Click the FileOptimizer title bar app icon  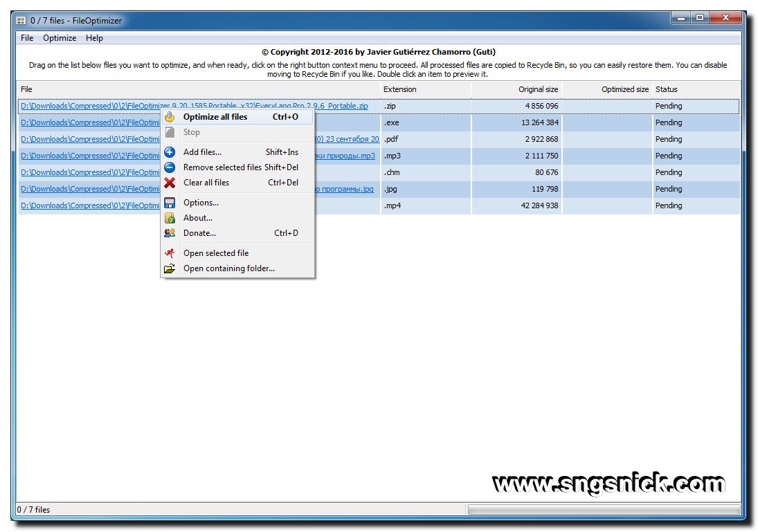[x=21, y=21]
